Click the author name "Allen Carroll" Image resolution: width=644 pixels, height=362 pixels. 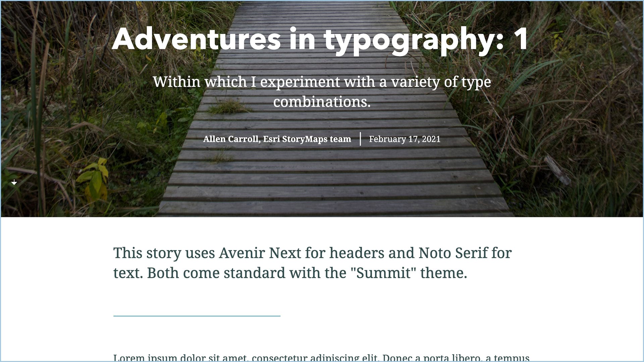click(x=231, y=139)
